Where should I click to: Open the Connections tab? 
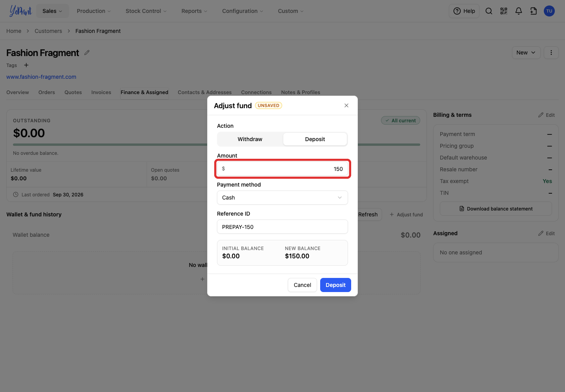[x=256, y=93]
